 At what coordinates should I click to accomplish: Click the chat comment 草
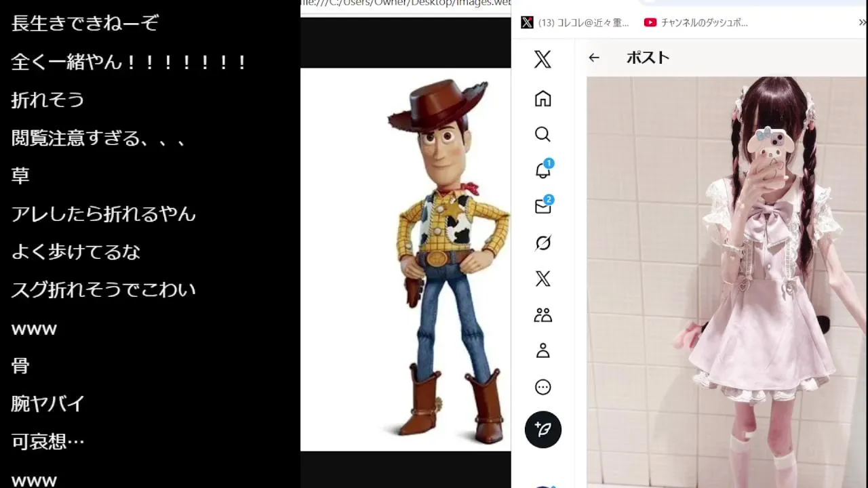pyautogui.click(x=20, y=176)
